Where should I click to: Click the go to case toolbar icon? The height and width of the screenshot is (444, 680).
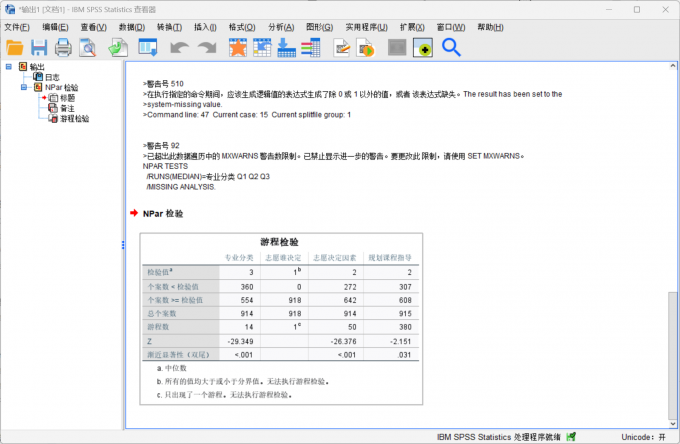coord(262,48)
